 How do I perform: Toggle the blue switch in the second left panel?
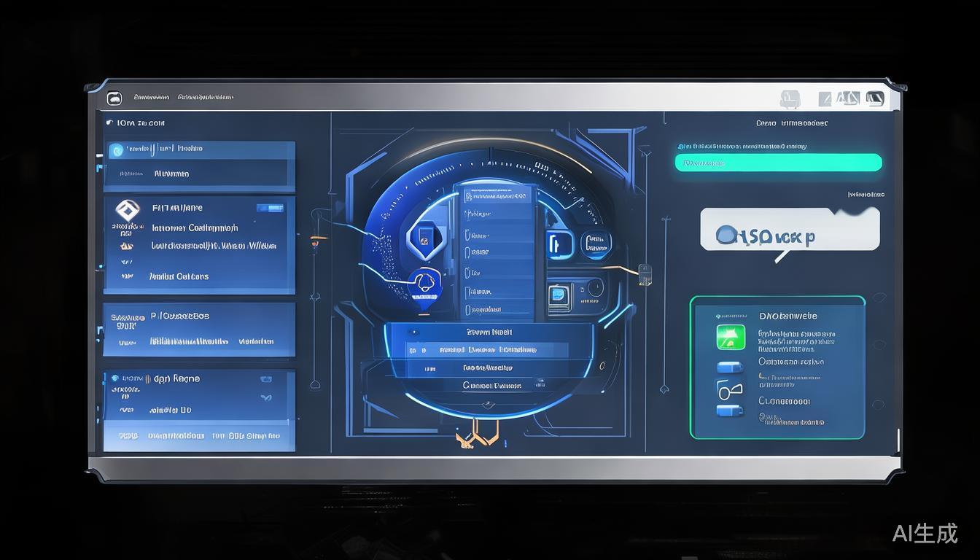coord(269,209)
